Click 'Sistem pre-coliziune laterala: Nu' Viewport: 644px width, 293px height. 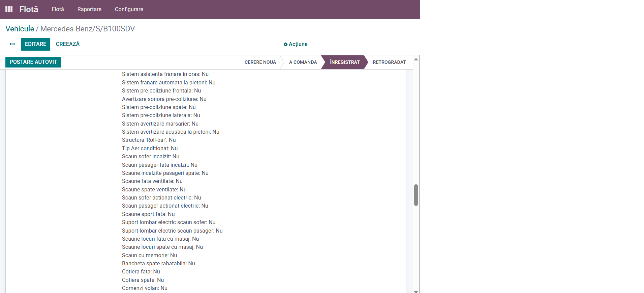(161, 115)
